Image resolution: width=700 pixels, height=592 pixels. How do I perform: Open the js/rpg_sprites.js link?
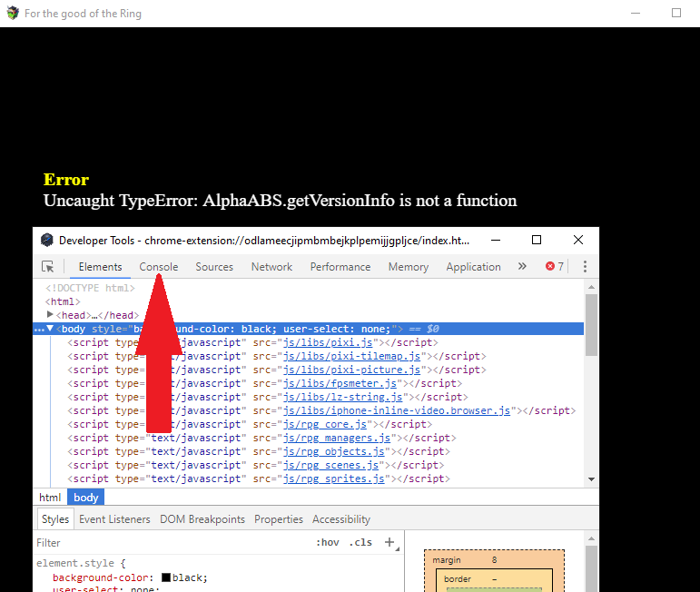coord(333,479)
